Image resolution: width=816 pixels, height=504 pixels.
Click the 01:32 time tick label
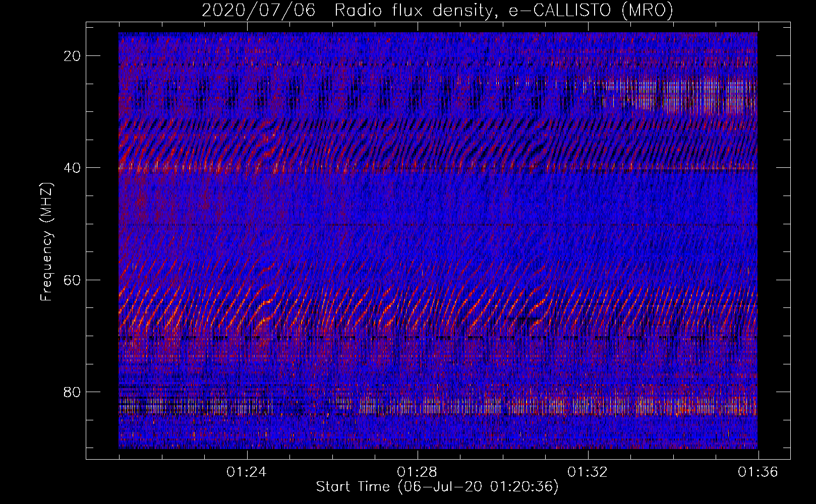click(587, 472)
